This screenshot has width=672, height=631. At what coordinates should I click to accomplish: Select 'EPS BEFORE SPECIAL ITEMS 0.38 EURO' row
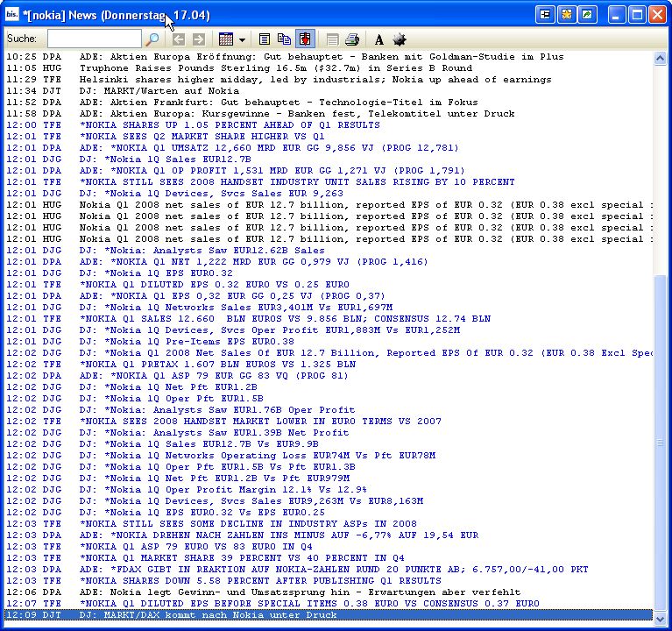(329, 604)
